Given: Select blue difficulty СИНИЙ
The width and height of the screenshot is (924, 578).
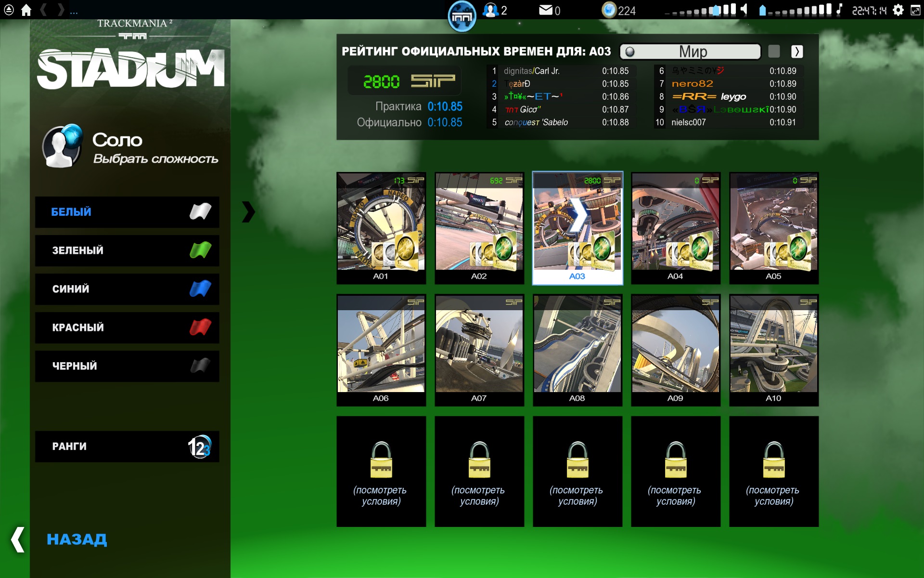Looking at the screenshot, I should (x=127, y=289).
